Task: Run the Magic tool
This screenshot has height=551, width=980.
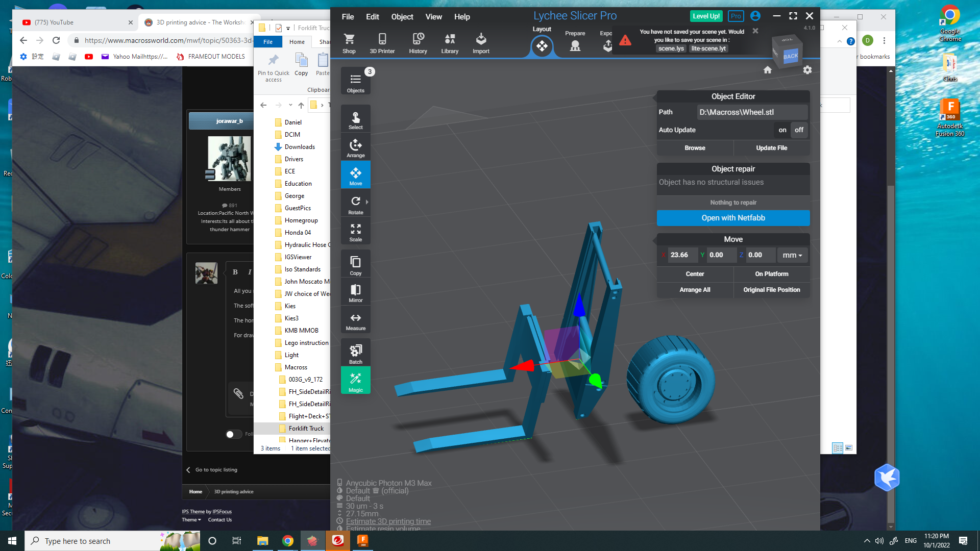Action: pyautogui.click(x=356, y=381)
